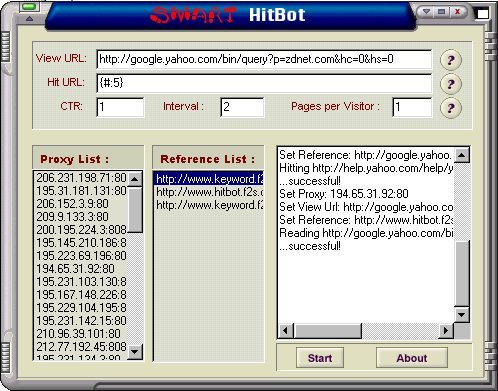Click log line 'Set Proxy: 194.65.31.92:80'
The width and height of the screenshot is (498, 391).
click(344, 194)
